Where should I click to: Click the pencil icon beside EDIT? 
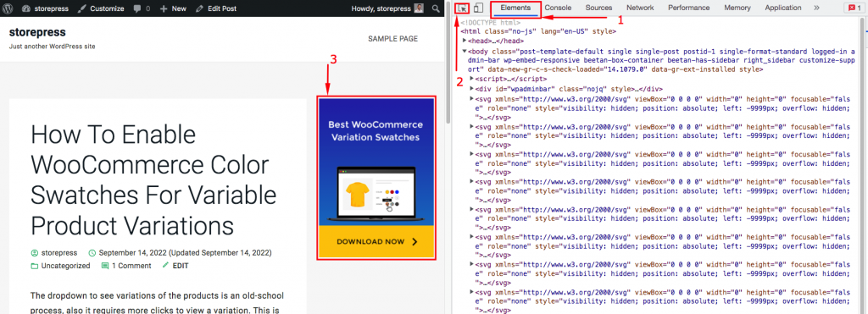click(165, 266)
